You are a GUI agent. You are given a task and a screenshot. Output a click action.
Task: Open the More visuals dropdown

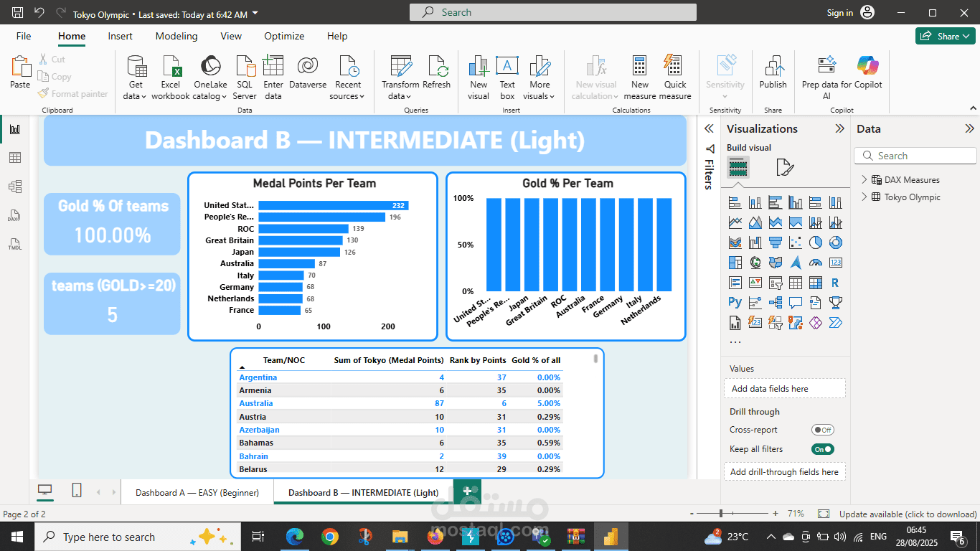coord(540,77)
